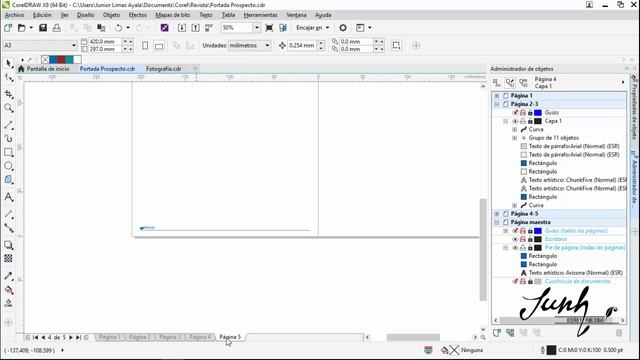The width and height of the screenshot is (640, 360).
Task: Select the Color Eyedropper tool
Action: (9, 276)
